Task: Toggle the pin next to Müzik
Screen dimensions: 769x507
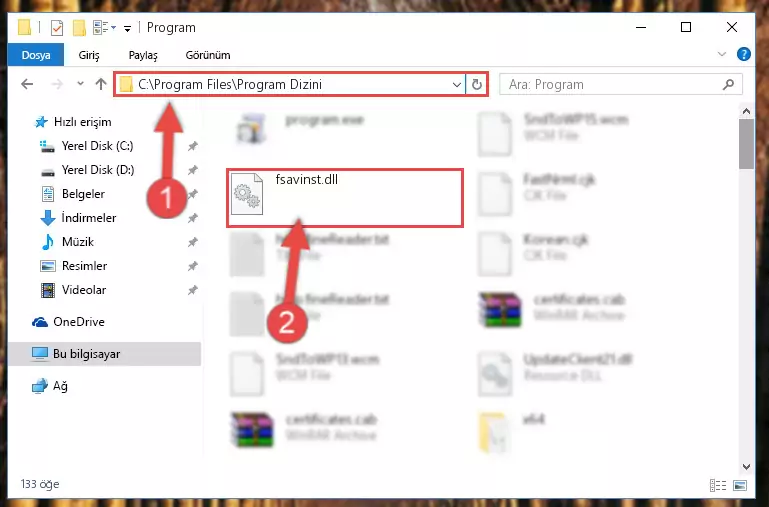Action: click(193, 242)
